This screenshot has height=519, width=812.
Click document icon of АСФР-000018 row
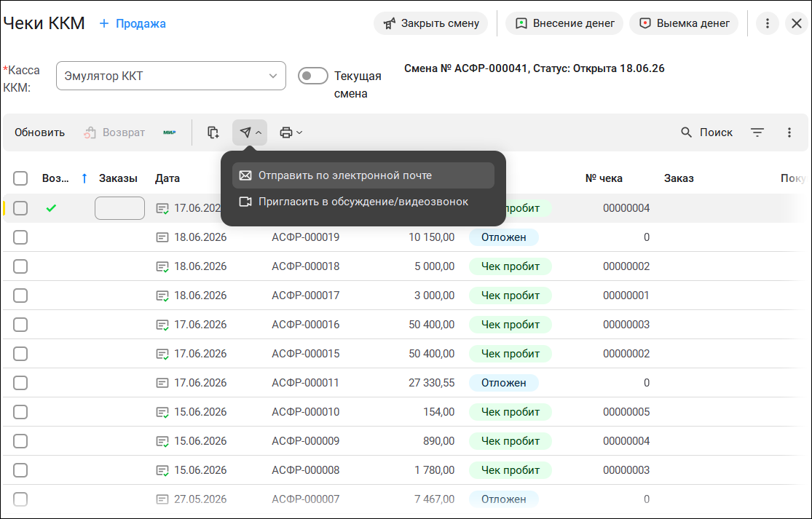click(x=162, y=267)
